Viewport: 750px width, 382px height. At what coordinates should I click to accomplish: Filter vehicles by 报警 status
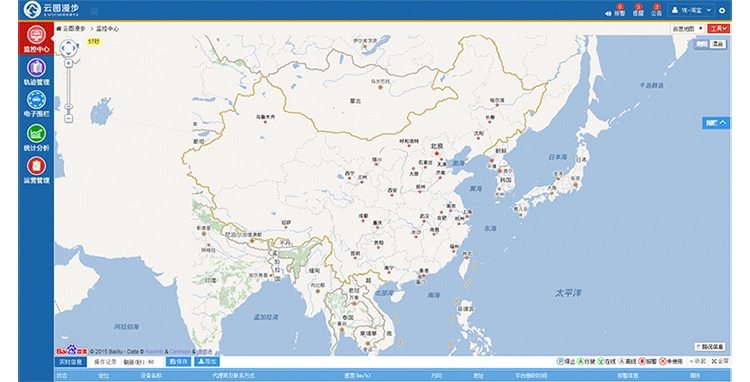tap(648, 361)
